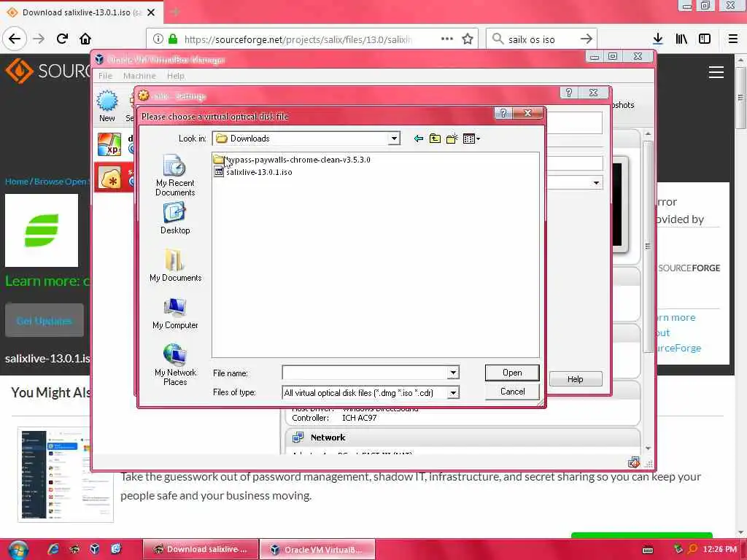Click the Network section header in VirtualBox
This screenshot has width=747, height=560.
[462, 437]
